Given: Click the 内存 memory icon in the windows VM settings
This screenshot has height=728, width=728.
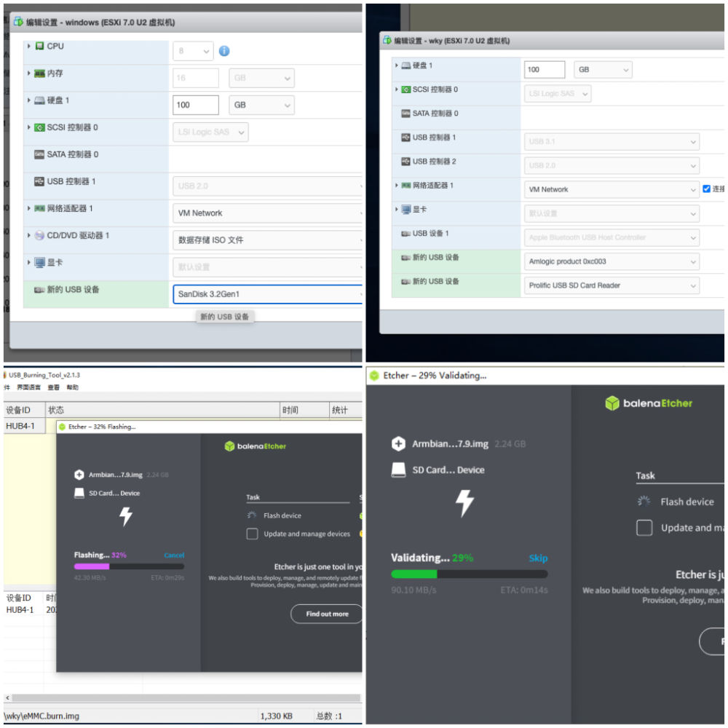Looking at the screenshot, I should [x=39, y=74].
